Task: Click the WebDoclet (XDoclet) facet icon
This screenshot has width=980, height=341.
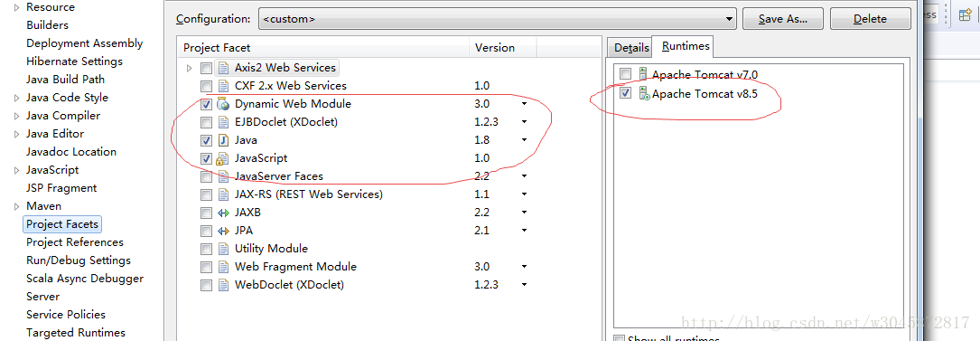Action: pyautogui.click(x=223, y=285)
